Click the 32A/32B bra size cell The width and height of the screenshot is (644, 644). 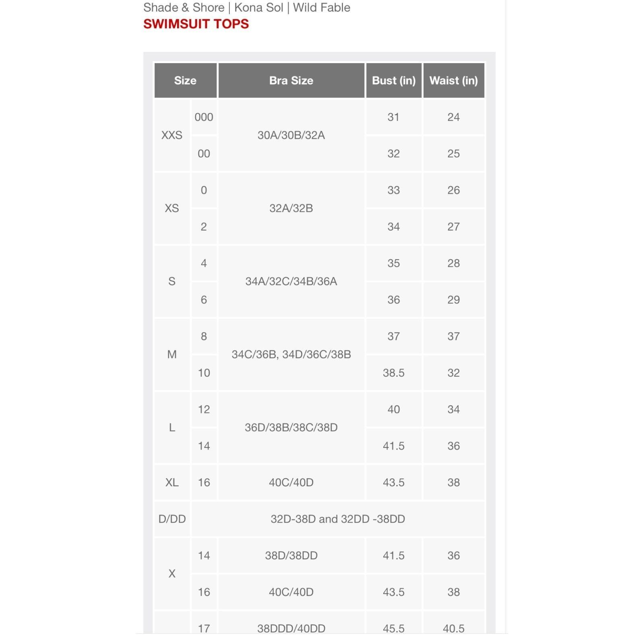tap(291, 208)
